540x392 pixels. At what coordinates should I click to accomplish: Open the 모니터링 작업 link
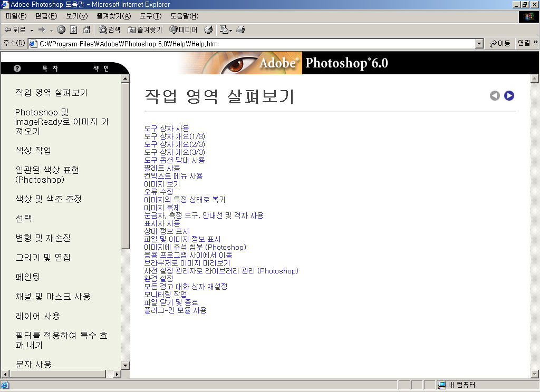coord(165,294)
